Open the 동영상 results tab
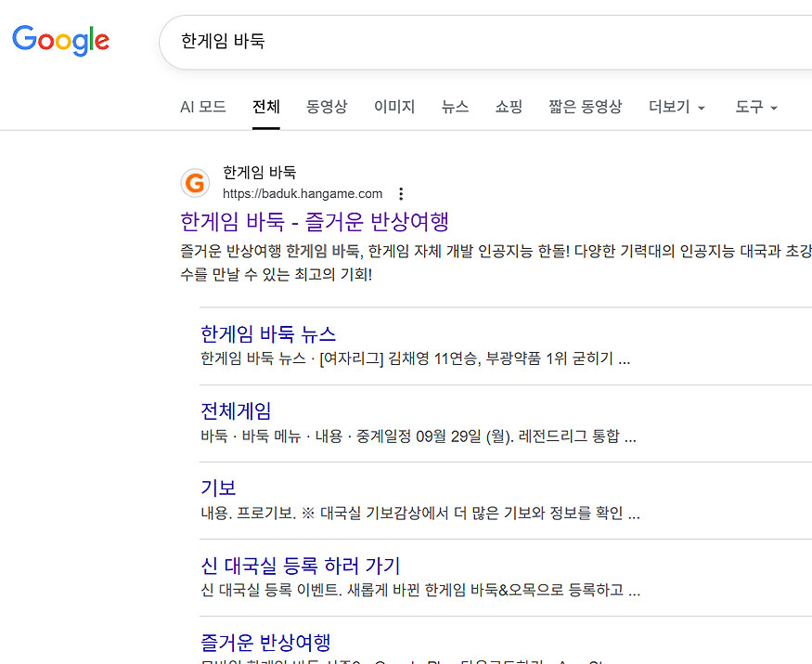The image size is (812, 664). point(327,107)
